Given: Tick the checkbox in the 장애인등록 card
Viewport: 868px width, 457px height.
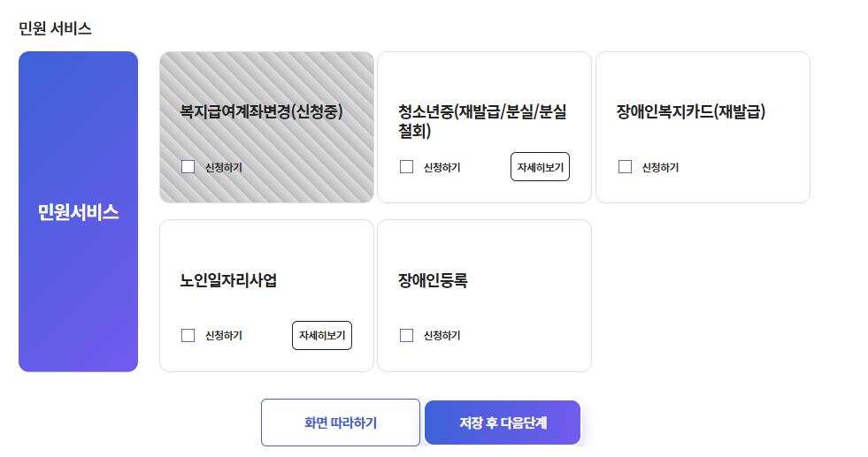Looking at the screenshot, I should 406,335.
